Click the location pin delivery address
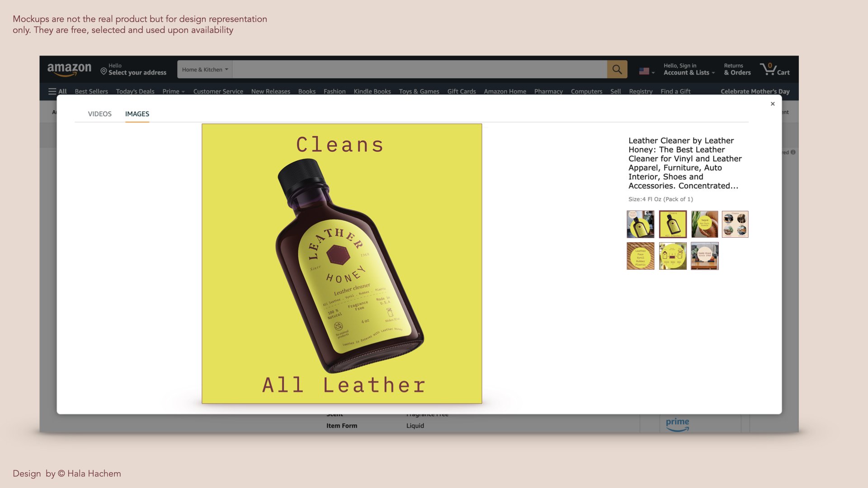The height and width of the screenshot is (488, 868). click(x=133, y=69)
